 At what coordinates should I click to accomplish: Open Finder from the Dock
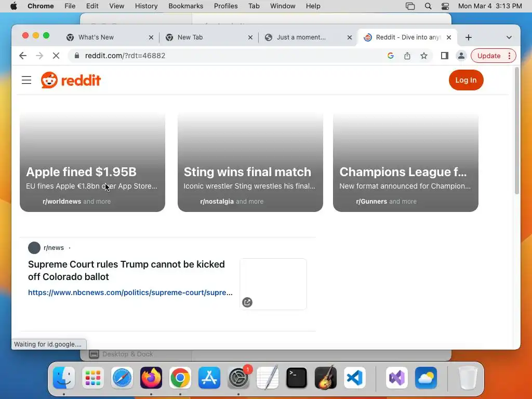[x=64, y=377]
